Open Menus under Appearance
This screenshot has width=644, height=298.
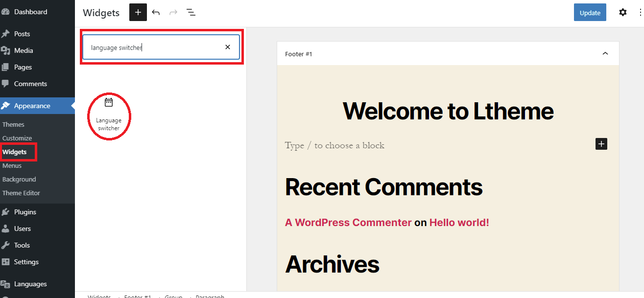[x=12, y=165]
